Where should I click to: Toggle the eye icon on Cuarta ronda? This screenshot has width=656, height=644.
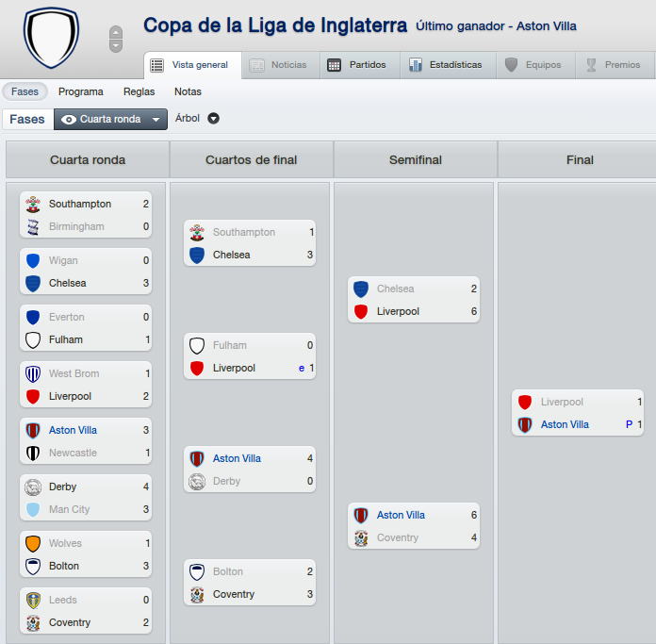click(x=69, y=120)
